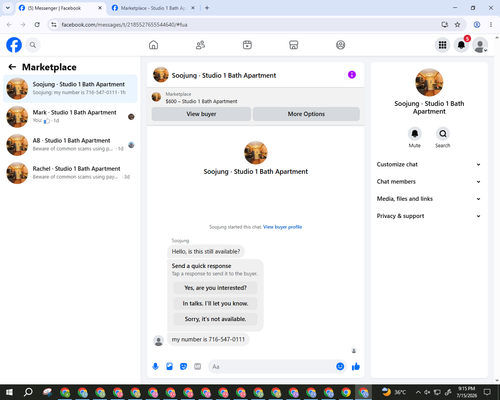The height and width of the screenshot is (400, 500).
Task: Open the Mark Studio 1 Bath Apartment chat
Action: point(70,117)
